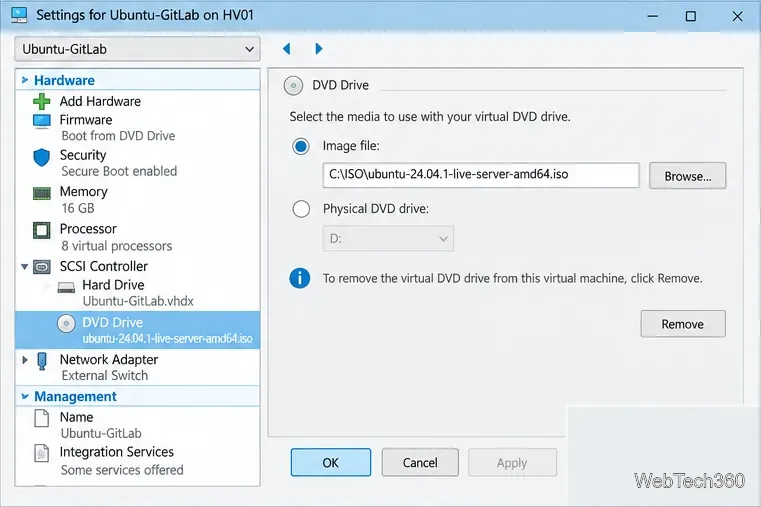761x507 pixels.
Task: Expand the Hard Drive tree node arrow
Action: pos(47,286)
